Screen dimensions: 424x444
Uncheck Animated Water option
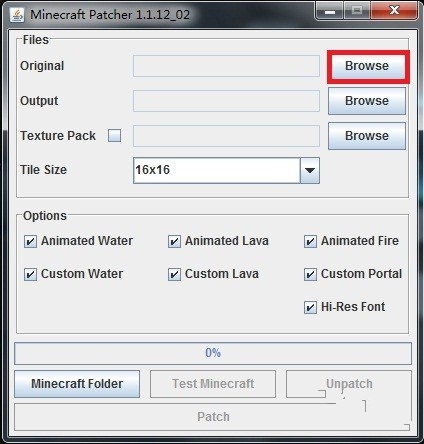tap(30, 241)
